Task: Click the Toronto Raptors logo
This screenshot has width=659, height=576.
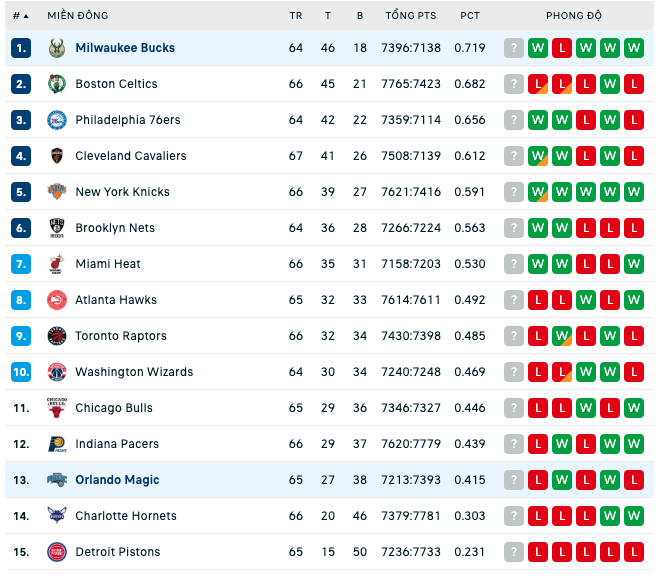Action: tap(57, 336)
